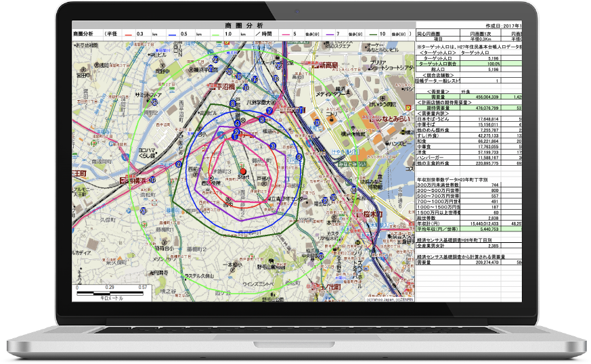
Task: Select the 洋食 value 57,199,733
Action: 481,152
